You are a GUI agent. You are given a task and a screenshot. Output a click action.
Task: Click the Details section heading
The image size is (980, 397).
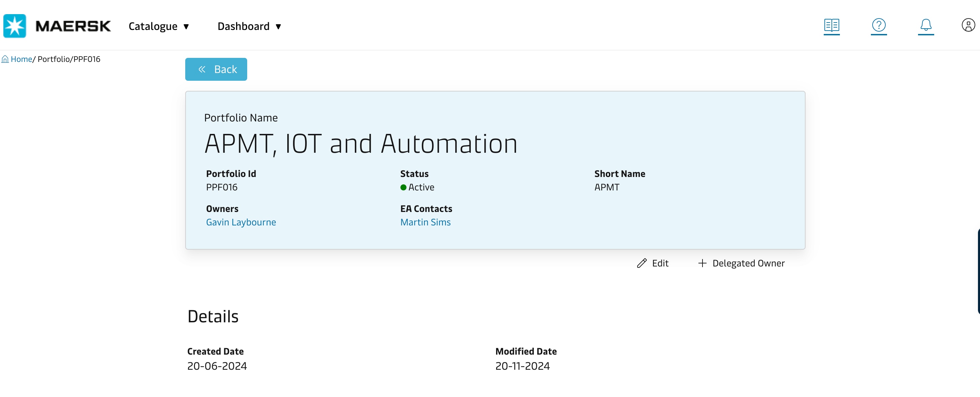tap(213, 317)
